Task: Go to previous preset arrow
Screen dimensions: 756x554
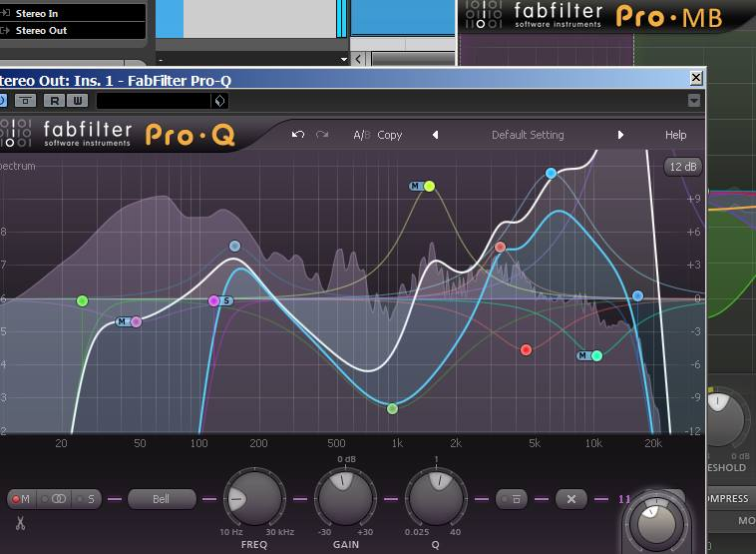Action: point(436,135)
